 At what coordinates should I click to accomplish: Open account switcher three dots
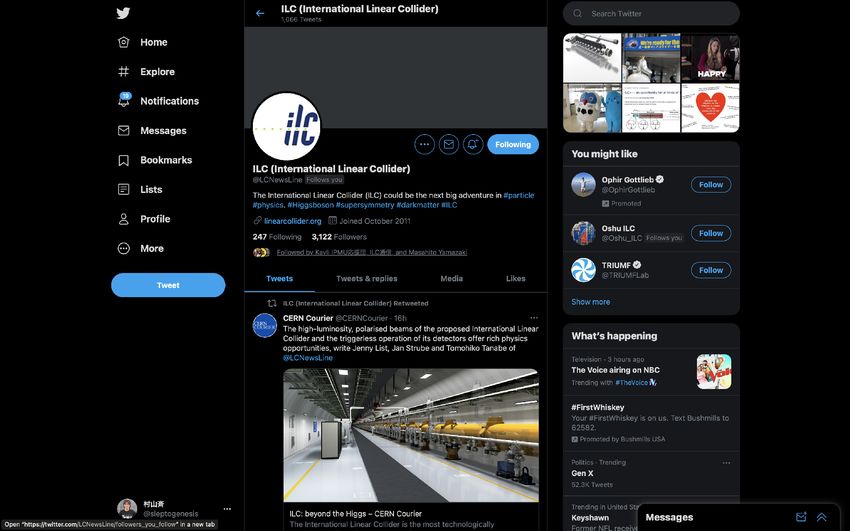pos(227,509)
